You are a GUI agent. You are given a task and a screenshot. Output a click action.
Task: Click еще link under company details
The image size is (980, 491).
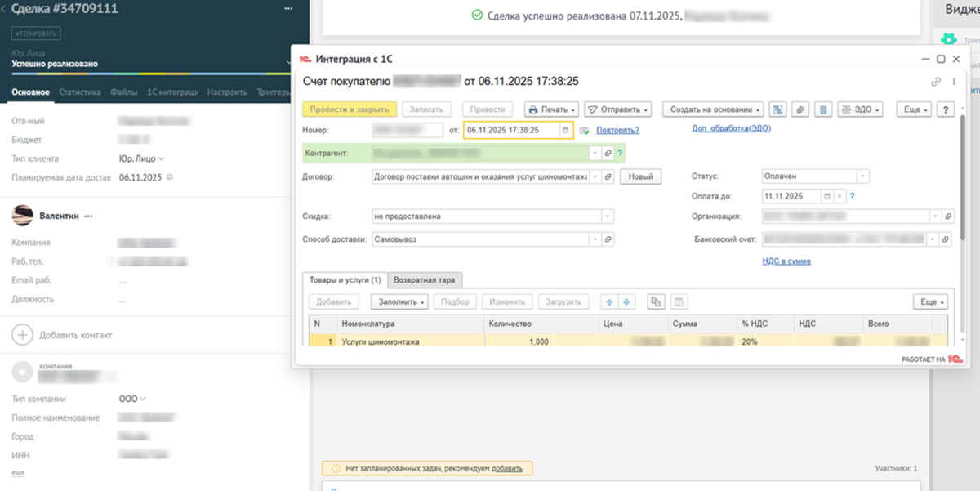coord(18,472)
